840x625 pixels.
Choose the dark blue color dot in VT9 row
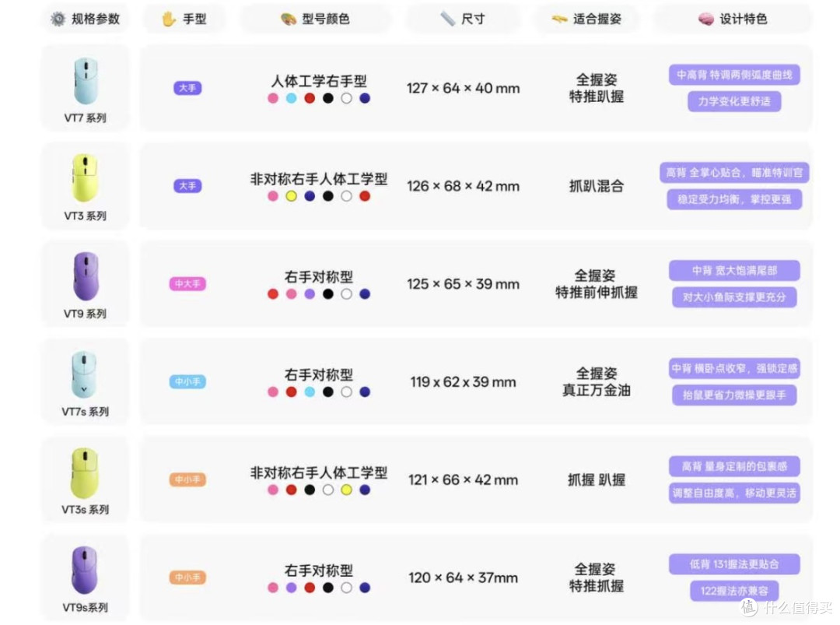pyautogui.click(x=365, y=293)
